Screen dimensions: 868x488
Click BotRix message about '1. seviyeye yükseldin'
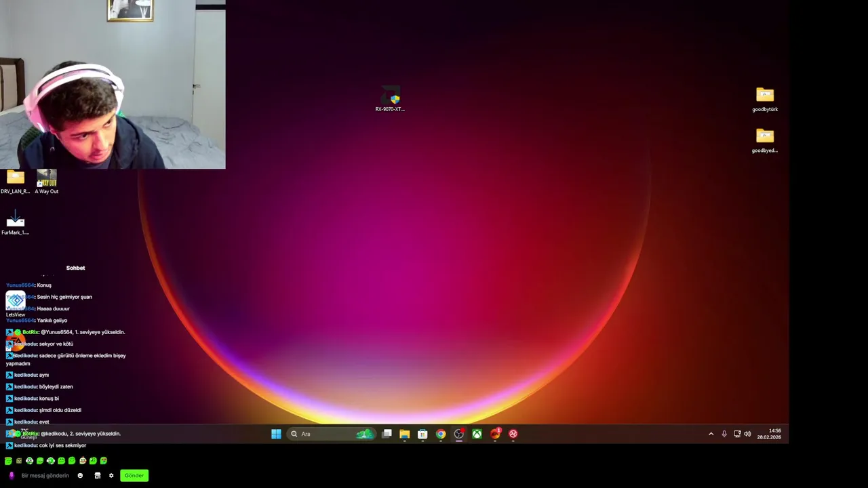click(66, 332)
